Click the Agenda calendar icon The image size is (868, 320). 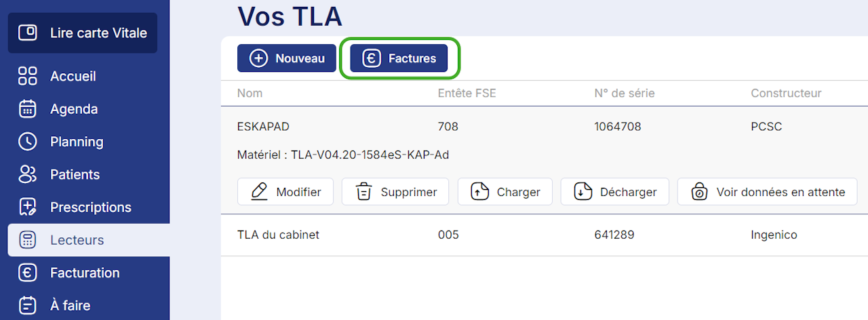click(x=27, y=108)
